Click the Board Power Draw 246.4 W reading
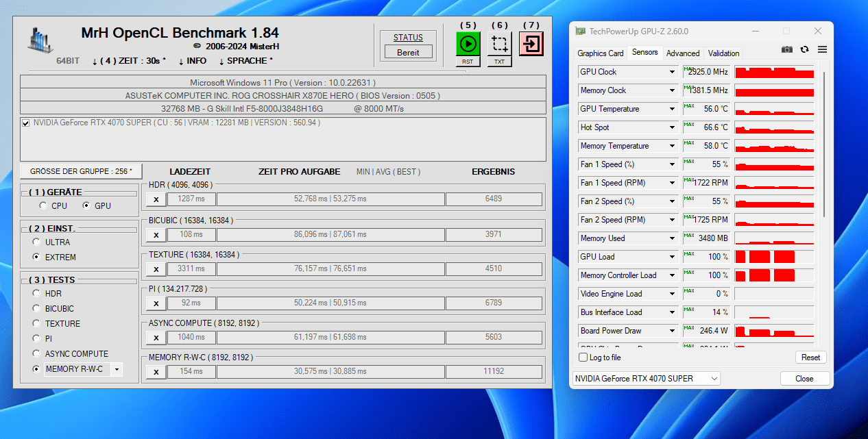This screenshot has width=868, height=439. tap(706, 331)
